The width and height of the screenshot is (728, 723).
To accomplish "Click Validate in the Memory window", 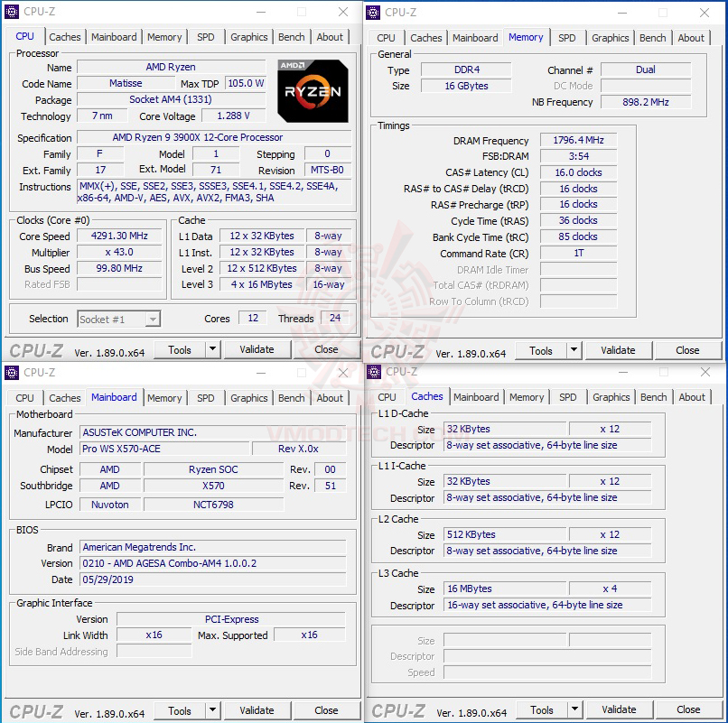I will click(x=619, y=350).
